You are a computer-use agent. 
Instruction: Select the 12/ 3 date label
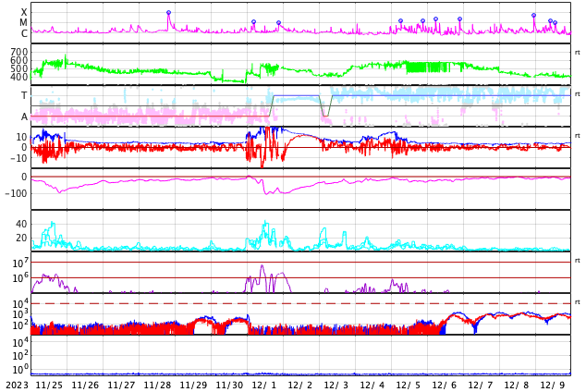[x=336, y=386]
